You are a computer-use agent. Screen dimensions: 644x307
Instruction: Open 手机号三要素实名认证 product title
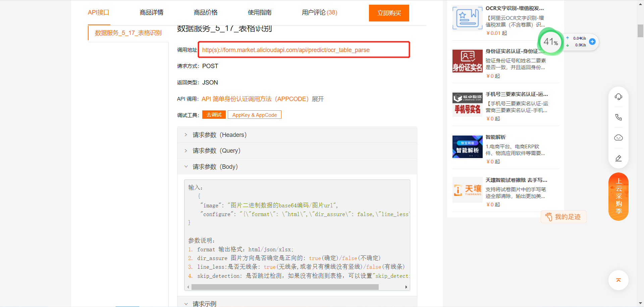click(x=517, y=94)
